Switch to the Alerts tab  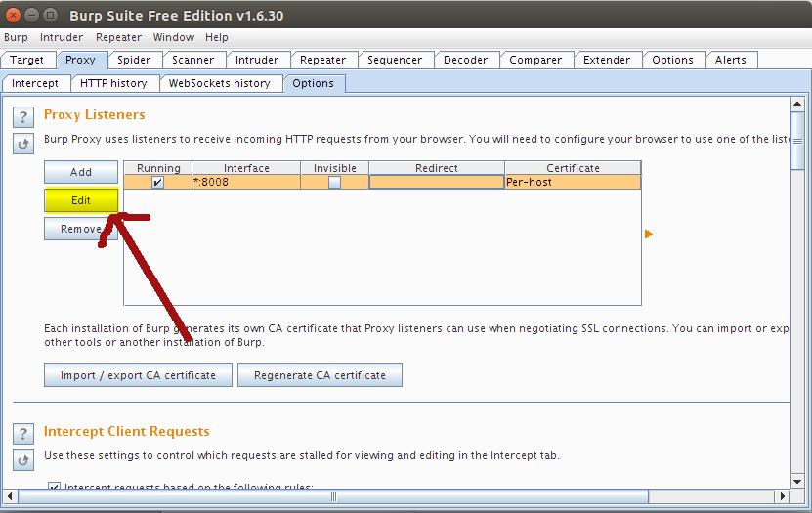point(731,60)
